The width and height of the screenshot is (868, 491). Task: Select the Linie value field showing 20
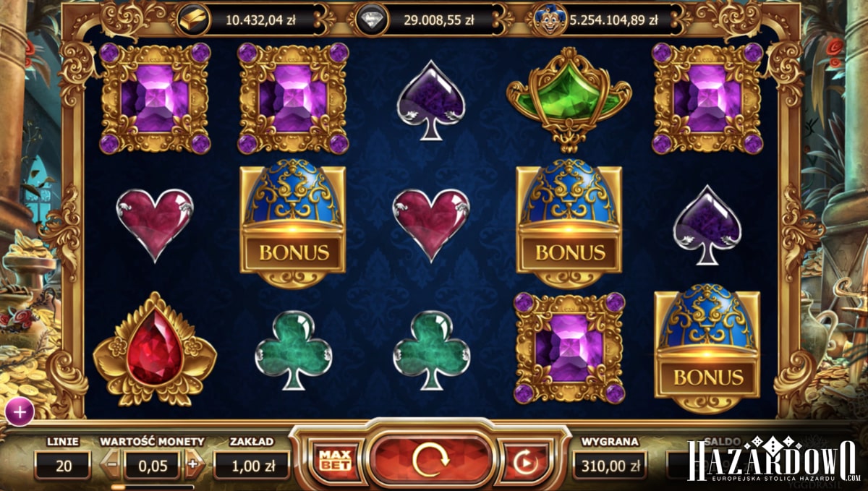63,466
